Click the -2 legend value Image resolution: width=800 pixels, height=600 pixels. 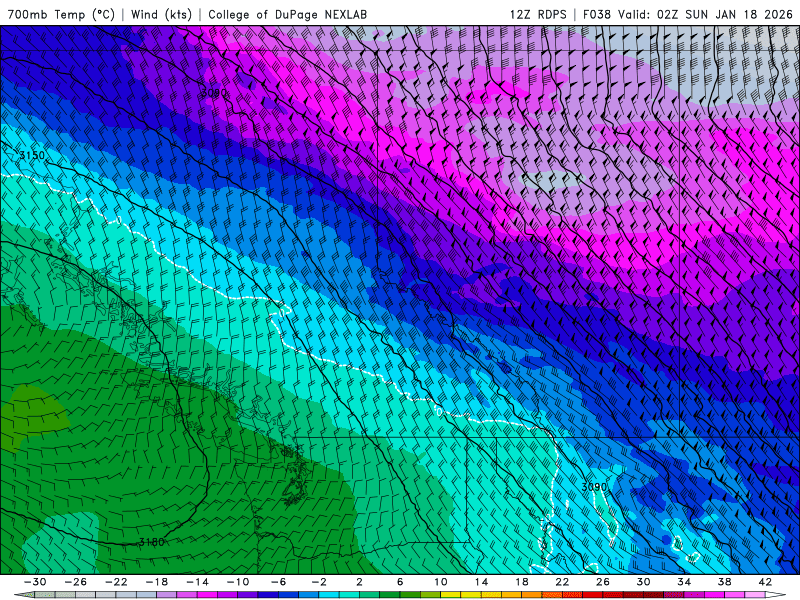[x=319, y=582]
